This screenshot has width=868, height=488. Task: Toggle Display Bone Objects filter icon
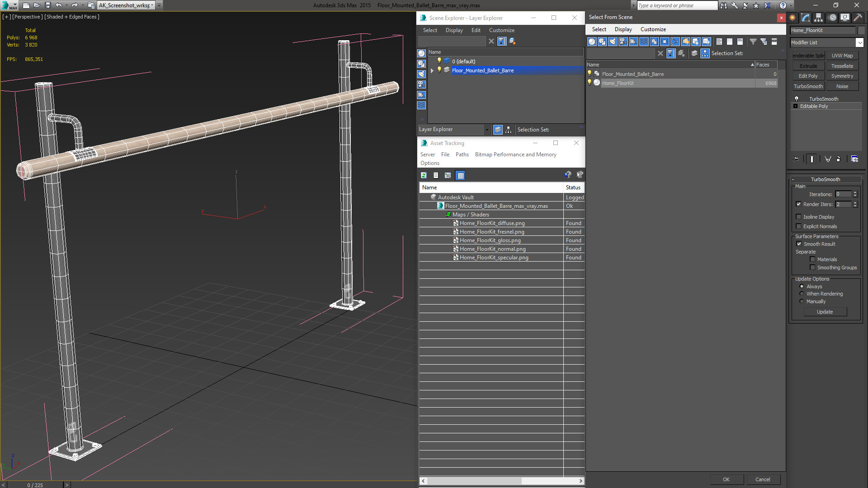click(675, 42)
